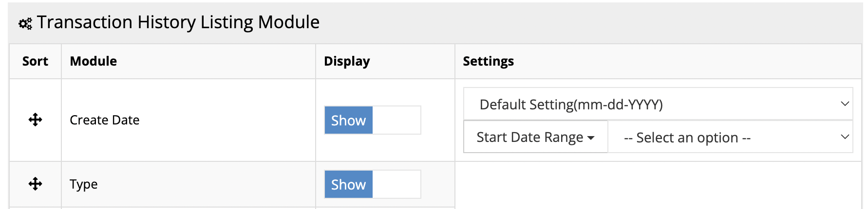Click the Transaction History Listing Module title

click(178, 22)
